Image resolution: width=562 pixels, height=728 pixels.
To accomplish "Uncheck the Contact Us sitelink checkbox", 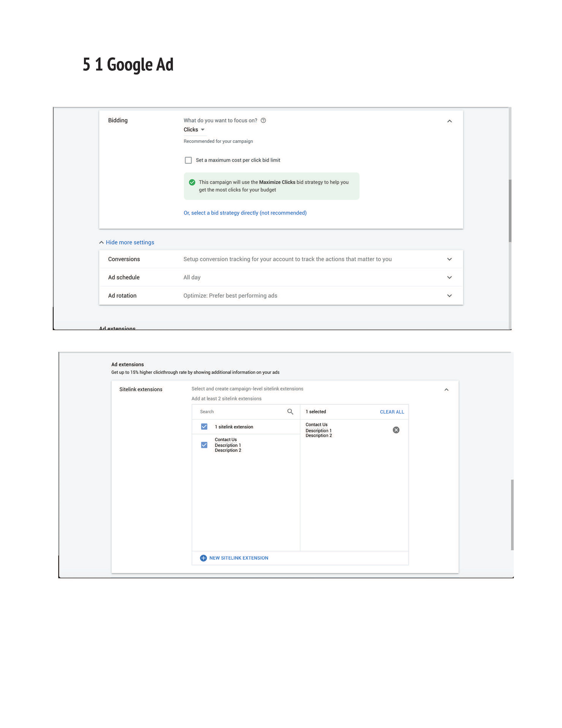I will [x=204, y=445].
